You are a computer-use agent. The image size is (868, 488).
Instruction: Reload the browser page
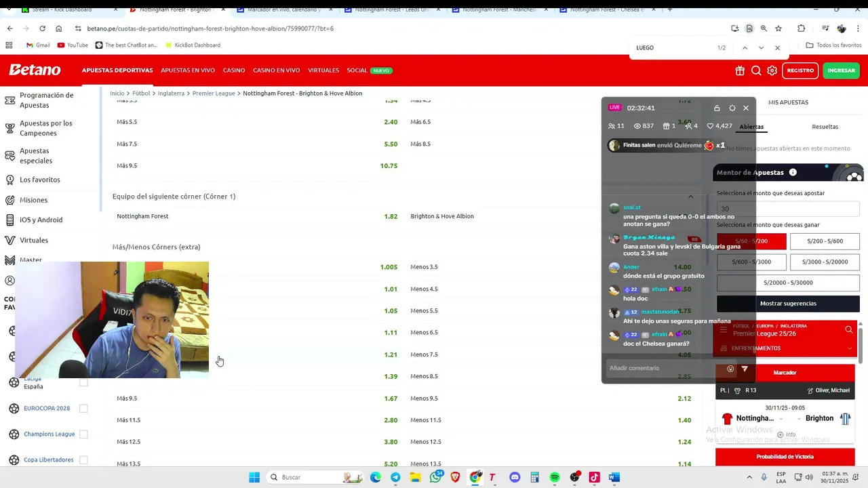tap(42, 28)
